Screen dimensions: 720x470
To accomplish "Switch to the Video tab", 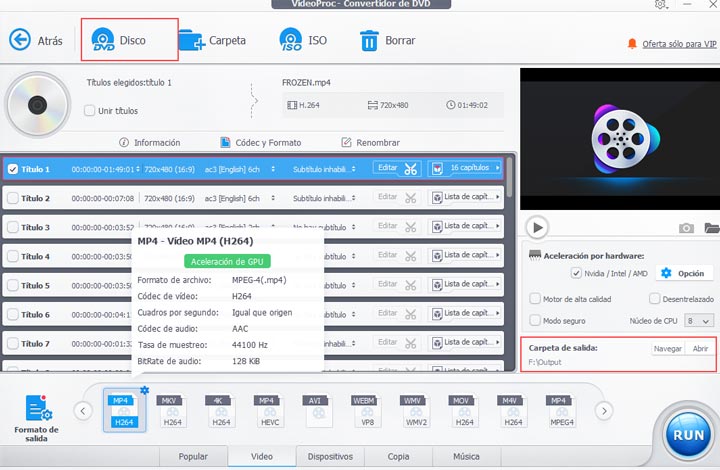I will 262,457.
